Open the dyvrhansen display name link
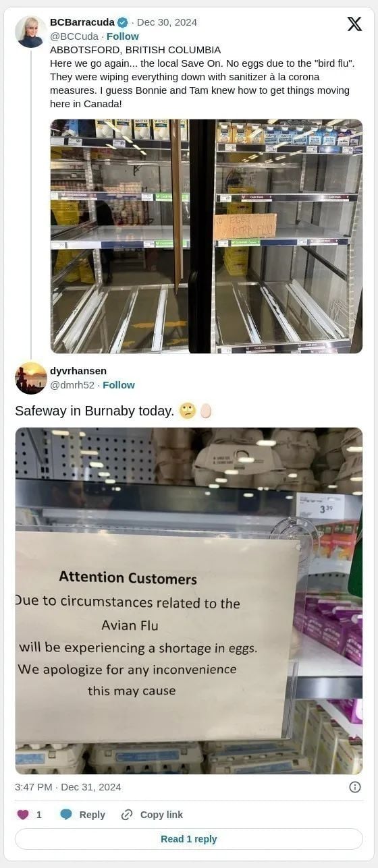This screenshot has height=868, width=378. coord(78,371)
